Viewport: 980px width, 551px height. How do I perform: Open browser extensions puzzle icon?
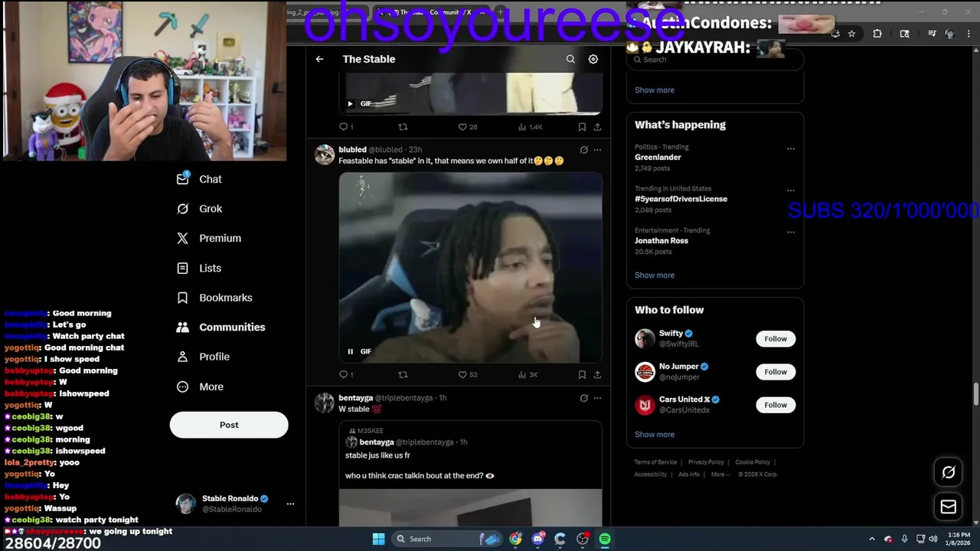click(877, 34)
